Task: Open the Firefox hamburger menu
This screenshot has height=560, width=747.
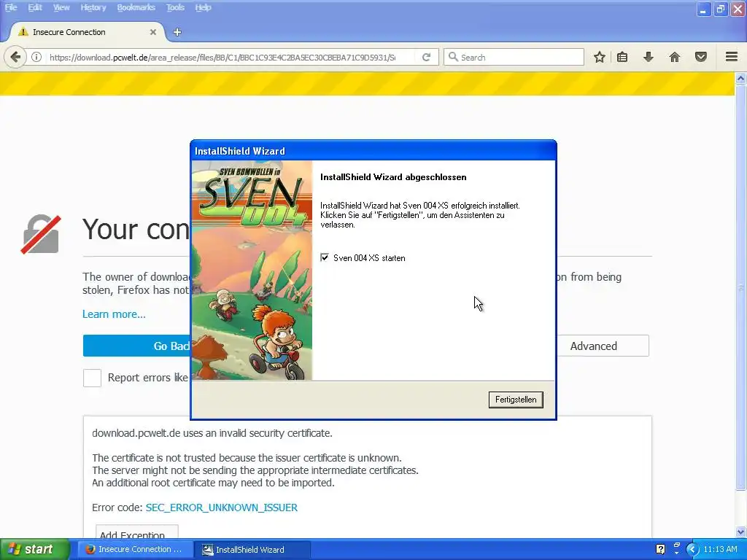Action: click(x=732, y=57)
